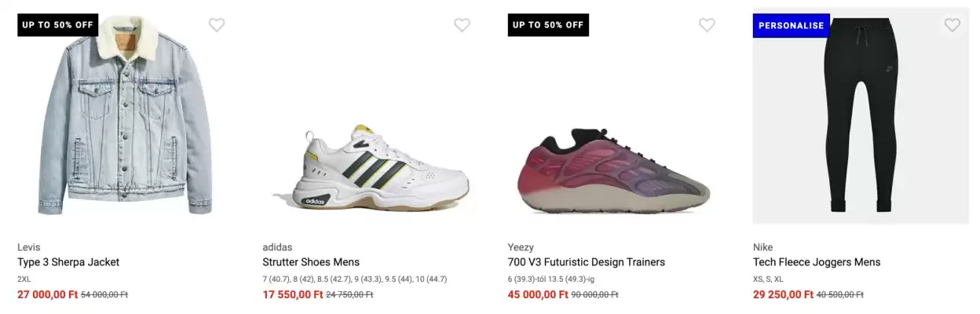View the black Nike joggers photo
Image resolution: width=980 pixels, height=314 pixels.
[x=857, y=118]
